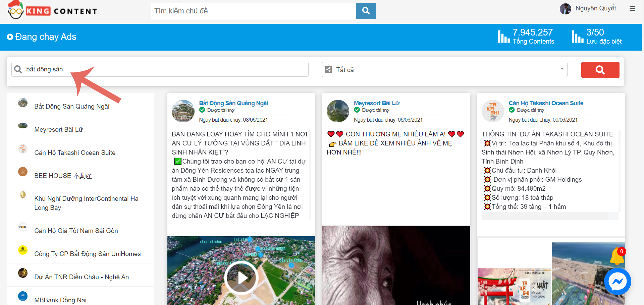Click sponsored checkmark on Quảng Ngãi card
The width and height of the screenshot is (644, 305).
point(202,110)
